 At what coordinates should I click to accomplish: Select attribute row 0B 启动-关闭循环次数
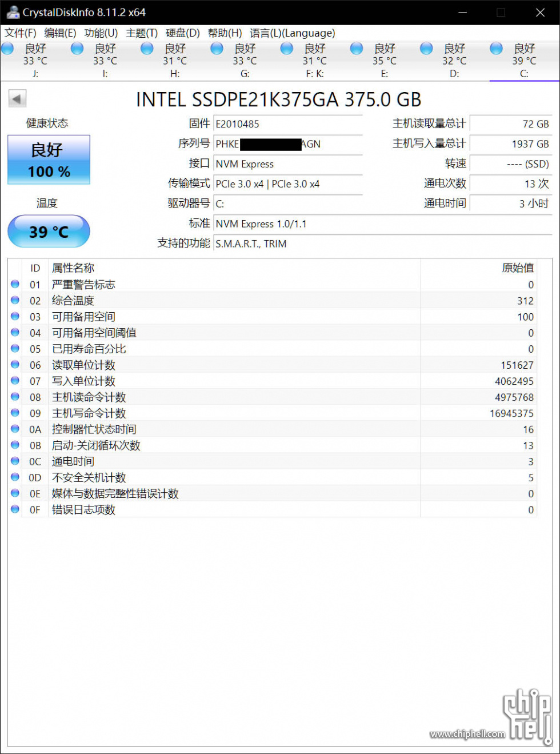click(x=272, y=445)
